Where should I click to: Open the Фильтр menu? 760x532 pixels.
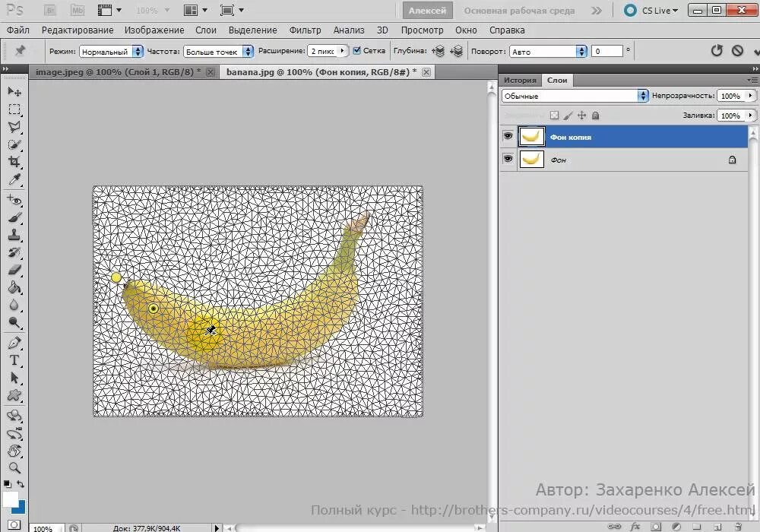coord(305,30)
